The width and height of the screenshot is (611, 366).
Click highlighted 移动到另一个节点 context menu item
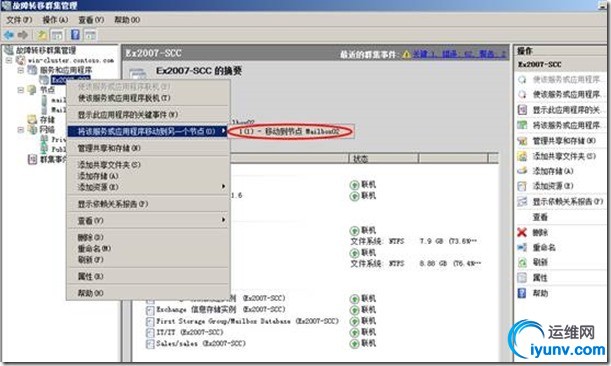tap(147, 131)
